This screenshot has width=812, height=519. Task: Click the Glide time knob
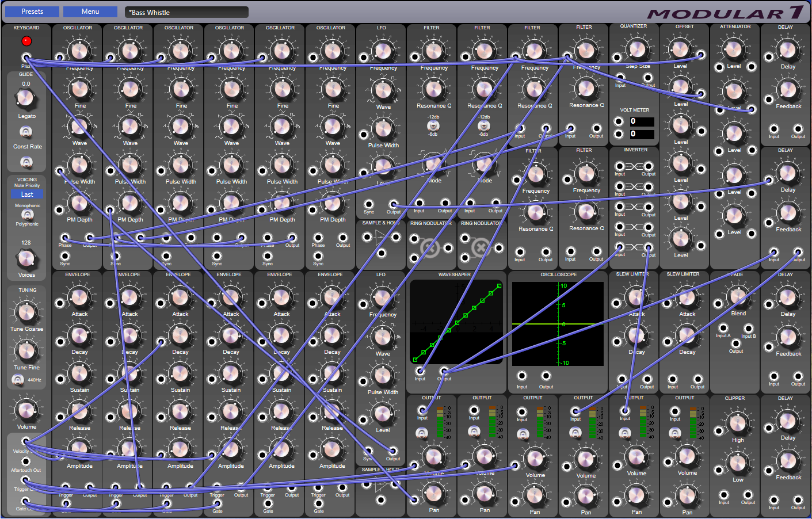[25, 98]
